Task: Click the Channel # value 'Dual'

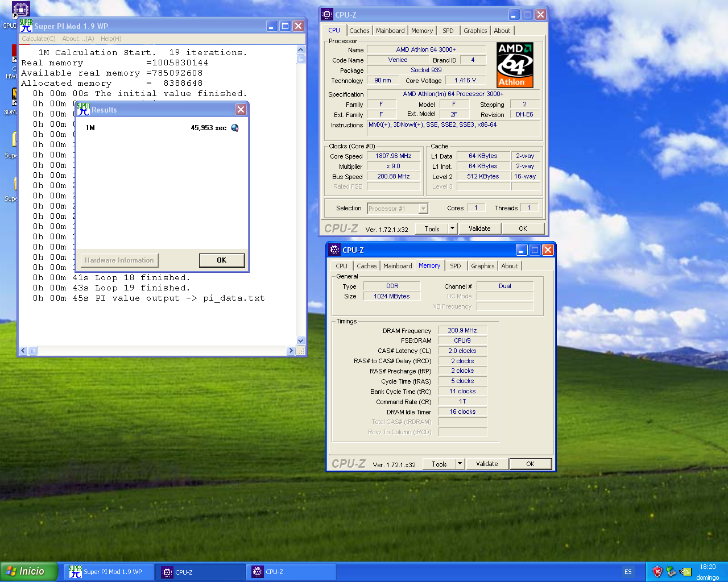Action: pos(505,286)
